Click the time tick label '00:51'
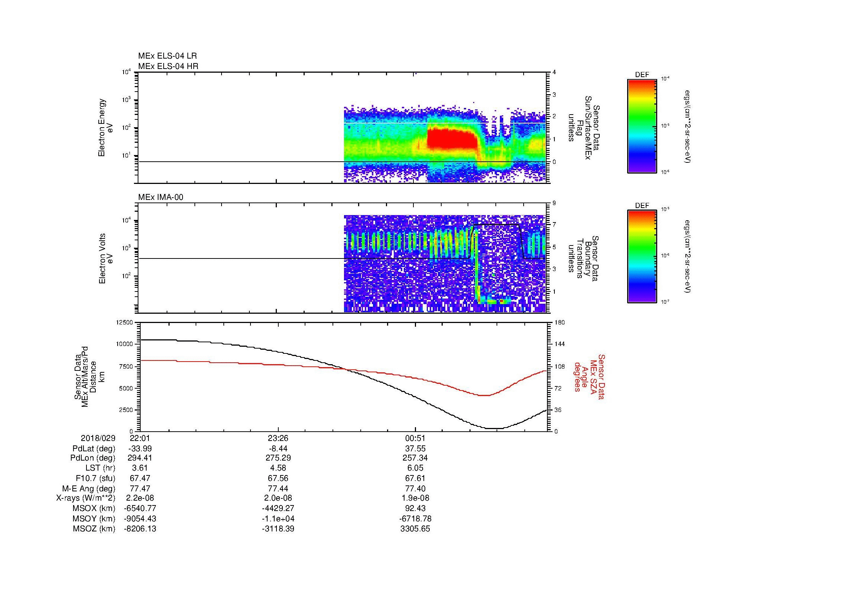The image size is (868, 613). (415, 438)
